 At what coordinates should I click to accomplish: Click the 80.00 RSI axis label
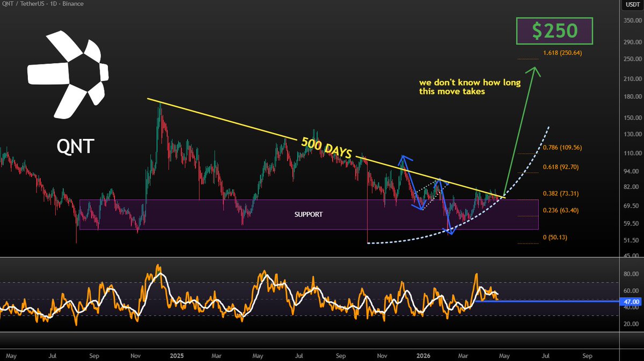click(x=630, y=274)
